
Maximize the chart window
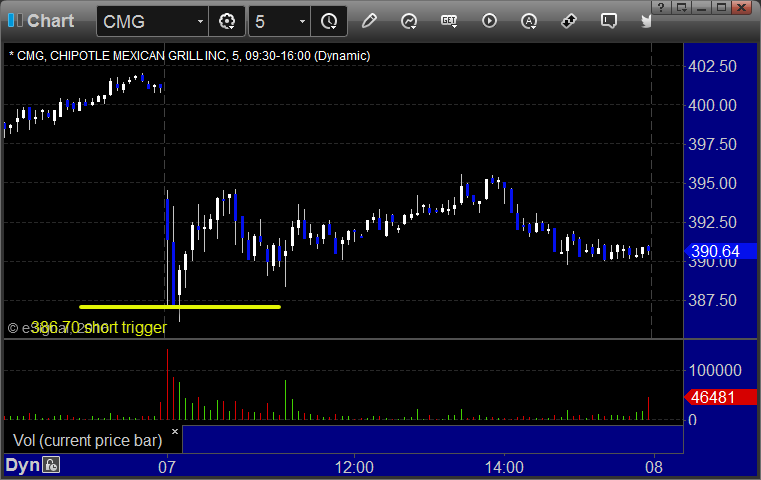pos(721,7)
